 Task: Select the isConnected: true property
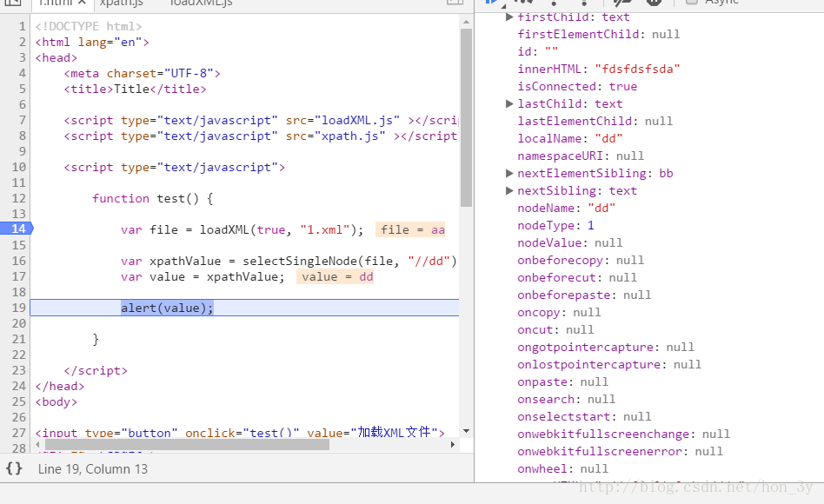[x=577, y=86]
